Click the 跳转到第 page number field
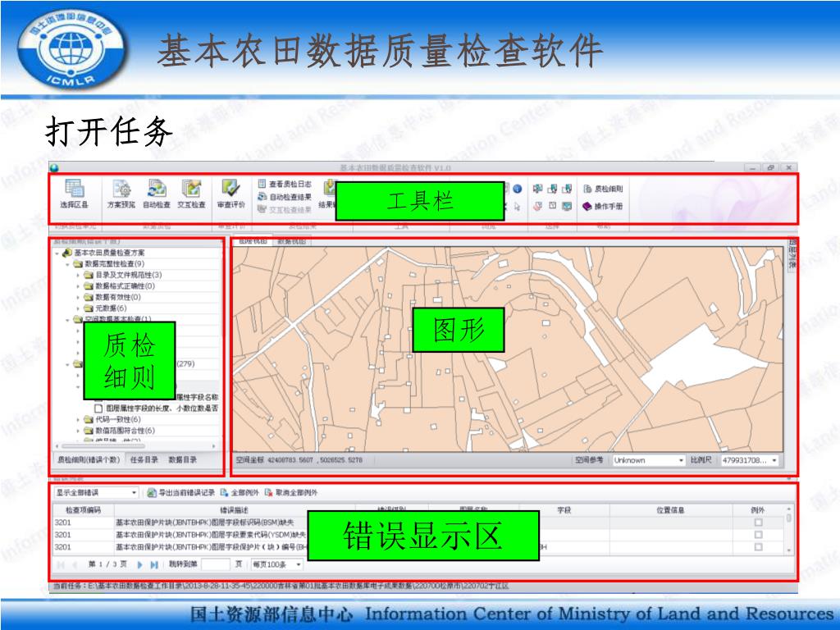The height and width of the screenshot is (630, 840). click(x=216, y=564)
